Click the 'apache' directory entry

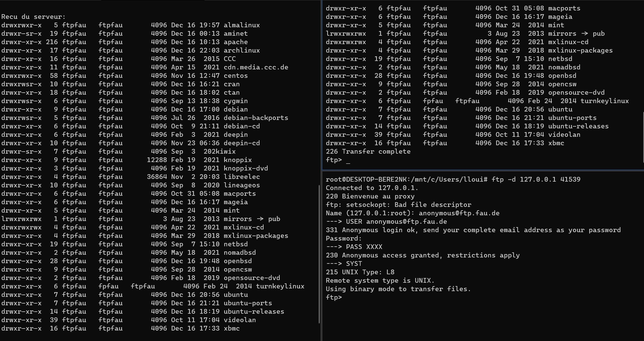(x=236, y=42)
